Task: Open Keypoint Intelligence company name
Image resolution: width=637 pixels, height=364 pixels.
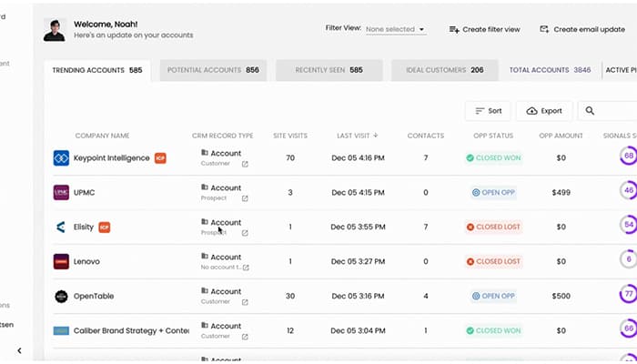Action: [111, 158]
